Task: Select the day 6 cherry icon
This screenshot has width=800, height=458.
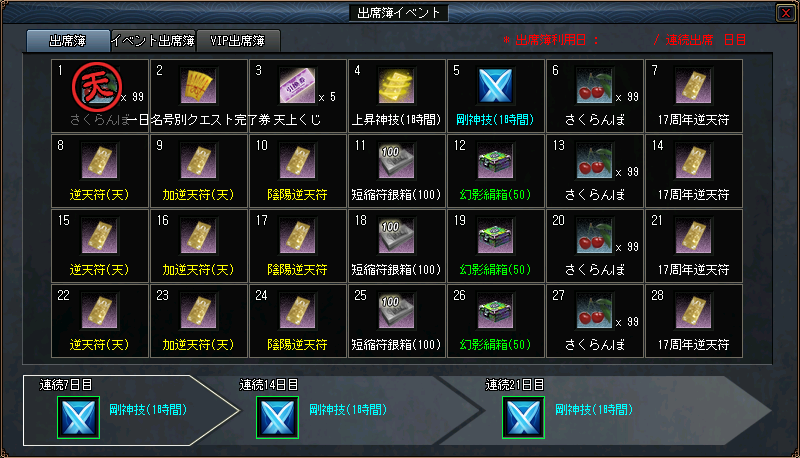Action: tap(594, 87)
